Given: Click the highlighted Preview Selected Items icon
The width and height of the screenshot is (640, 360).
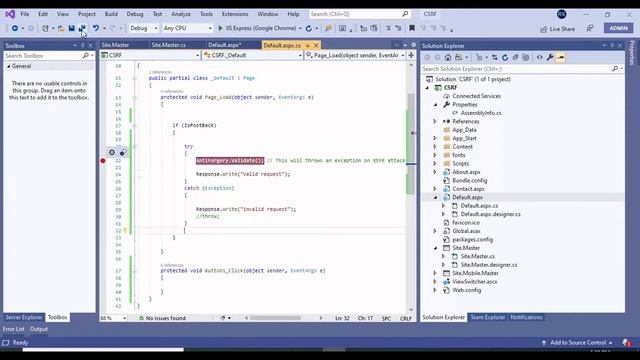Looking at the screenshot, I should tap(560, 58).
